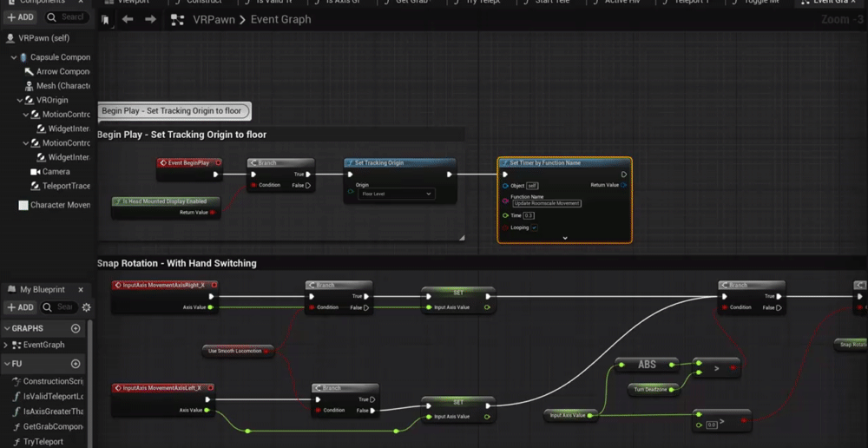Click the IsAxisGreaterThan function icon
Viewport: 868px width, 448px height.
[17, 412]
